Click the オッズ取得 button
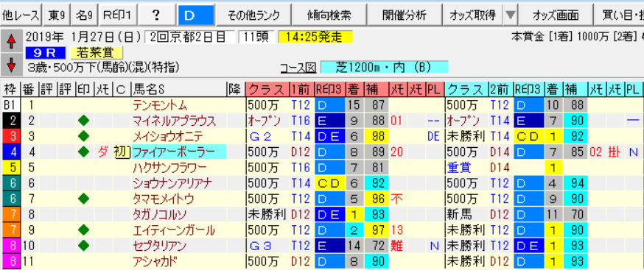 [x=472, y=15]
